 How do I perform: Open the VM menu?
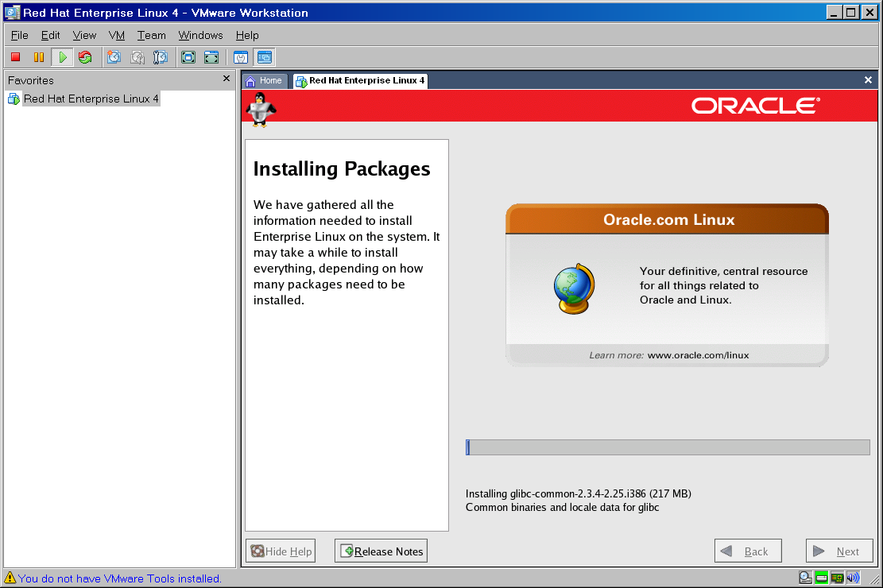(x=117, y=36)
